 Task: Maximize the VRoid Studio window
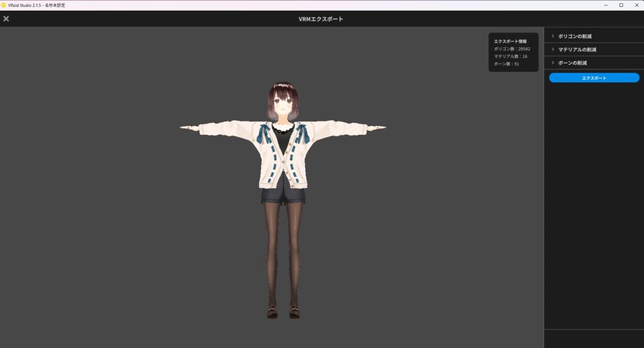click(621, 5)
